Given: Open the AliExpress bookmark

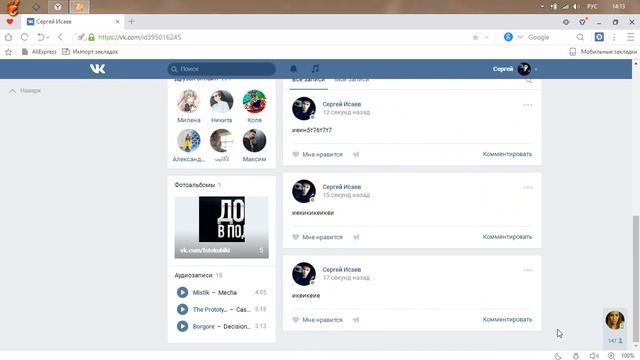Looking at the screenshot, I should tap(39, 52).
